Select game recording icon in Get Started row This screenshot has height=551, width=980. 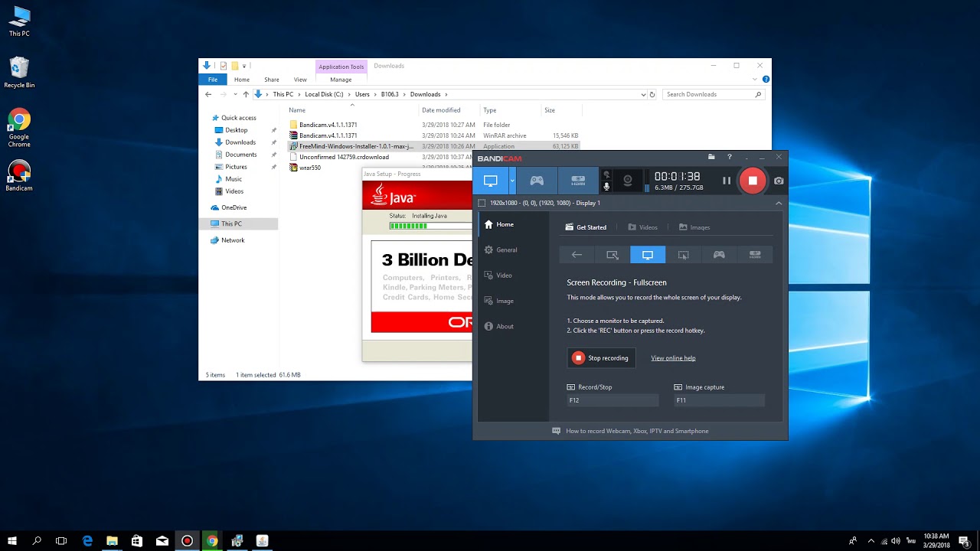tap(719, 255)
